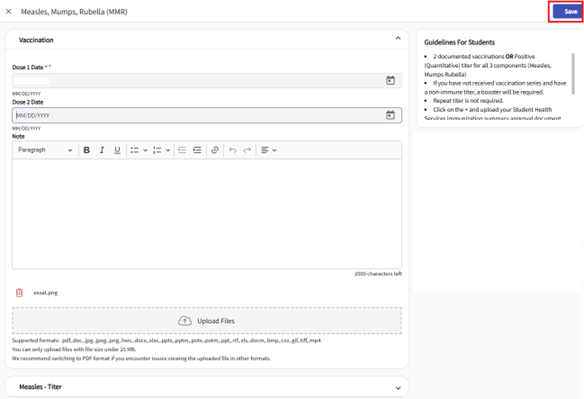Open the Paragraph style dropdown
This screenshot has height=399, width=584.
click(x=45, y=150)
